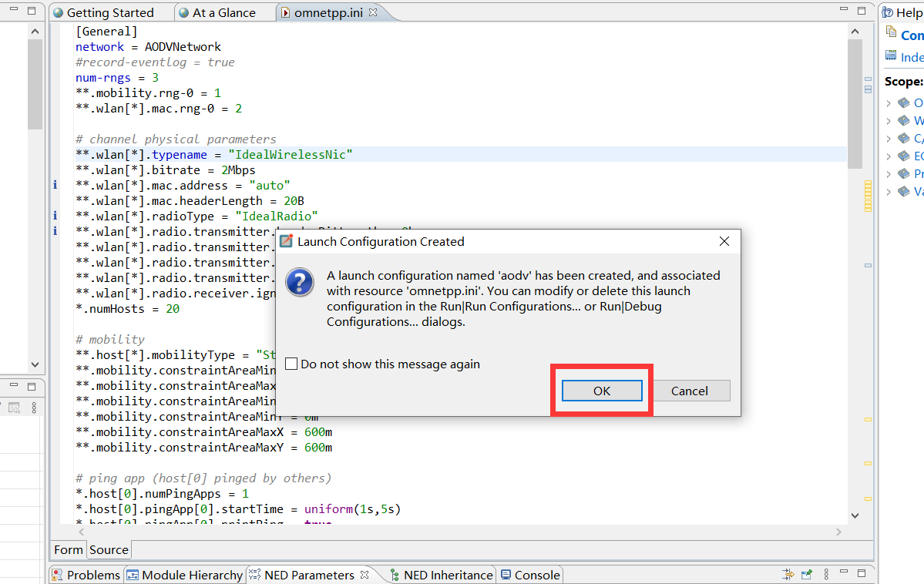Expand the sixth Help scope book entry
Image resolution: width=924 pixels, height=584 pixels.
tap(889, 192)
